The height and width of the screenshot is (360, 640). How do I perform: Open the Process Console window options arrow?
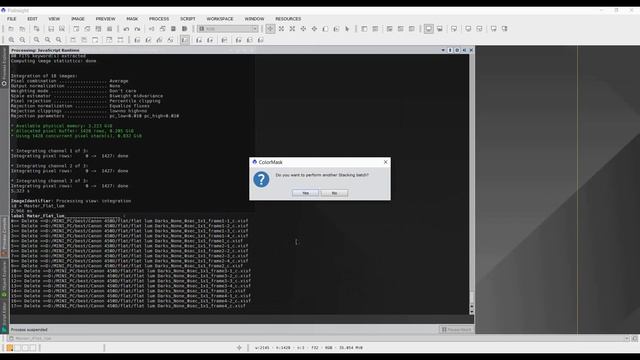pyautogui.click(x=443, y=50)
